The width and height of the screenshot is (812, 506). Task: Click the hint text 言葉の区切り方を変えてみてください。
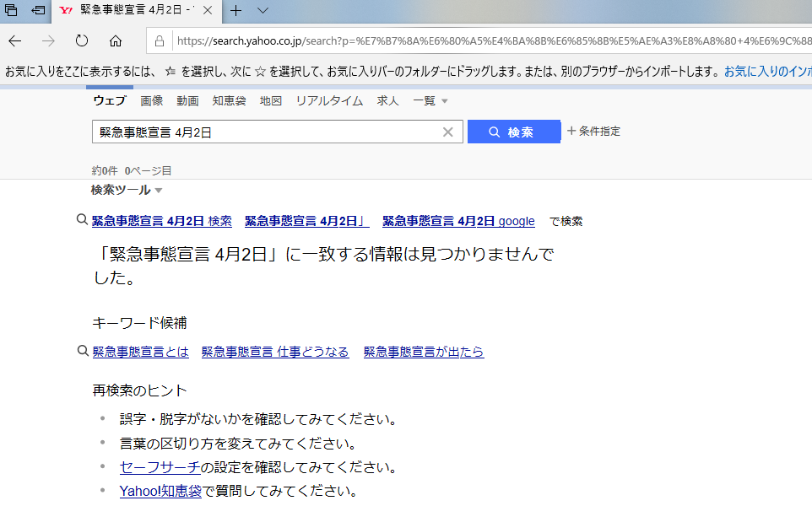[x=238, y=444]
